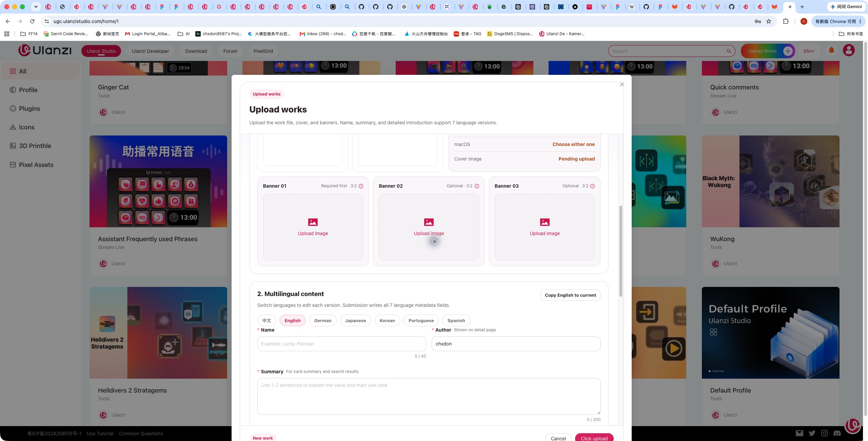
Task: Click Copy English to current button
Action: [570, 295]
